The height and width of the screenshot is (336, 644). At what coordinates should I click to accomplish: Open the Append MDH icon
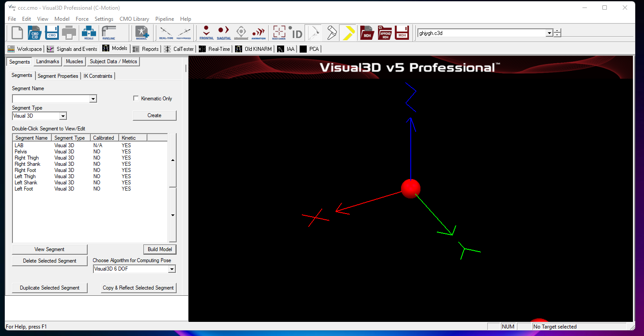tap(384, 32)
